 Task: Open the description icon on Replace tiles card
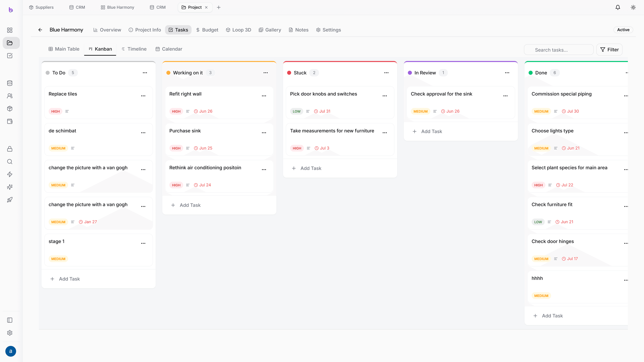click(67, 111)
